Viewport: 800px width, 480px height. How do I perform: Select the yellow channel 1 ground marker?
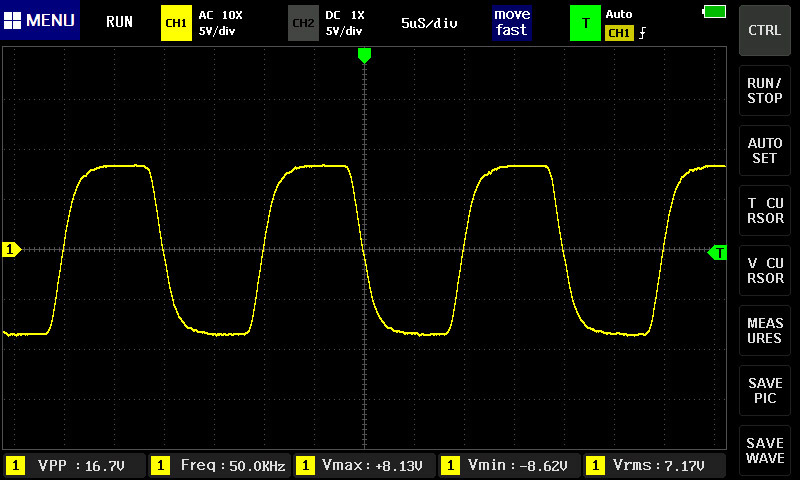pyautogui.click(x=12, y=249)
